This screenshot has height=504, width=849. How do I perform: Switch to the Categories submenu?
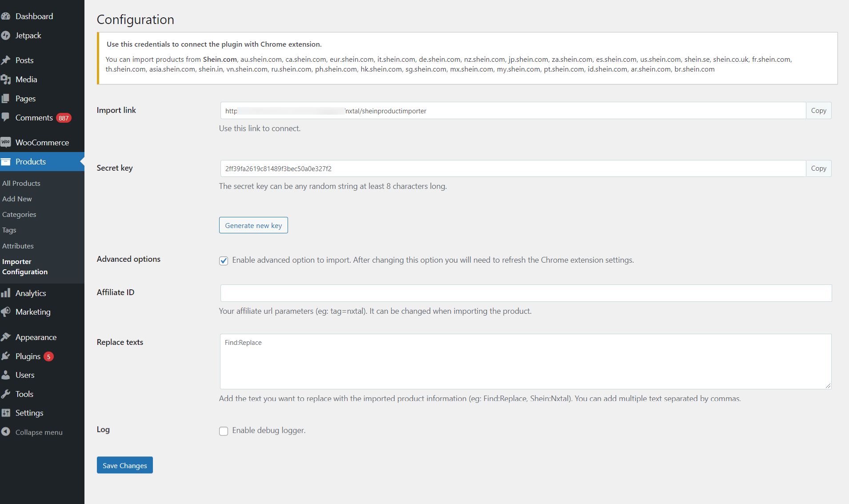19,214
